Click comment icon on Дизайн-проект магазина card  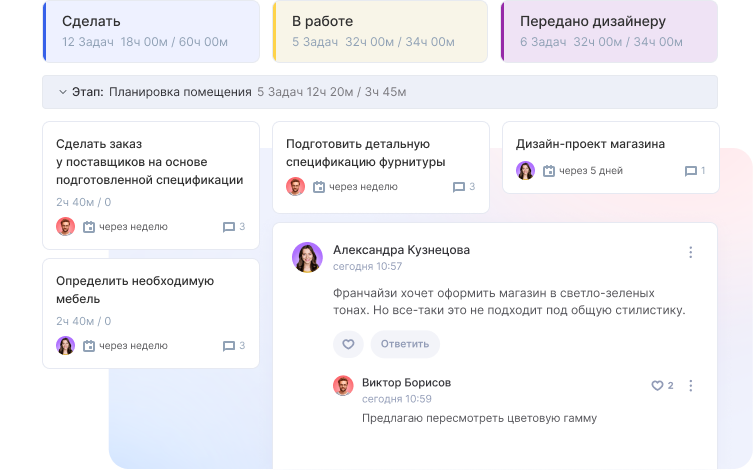click(690, 171)
